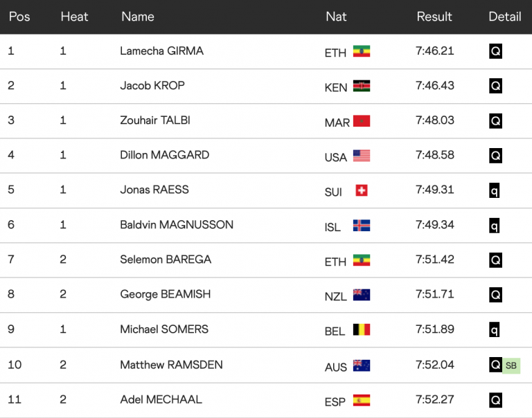This screenshot has width=532, height=418.
Task: Click the Kenya flag for Jacob KROP
Action: 361,87
